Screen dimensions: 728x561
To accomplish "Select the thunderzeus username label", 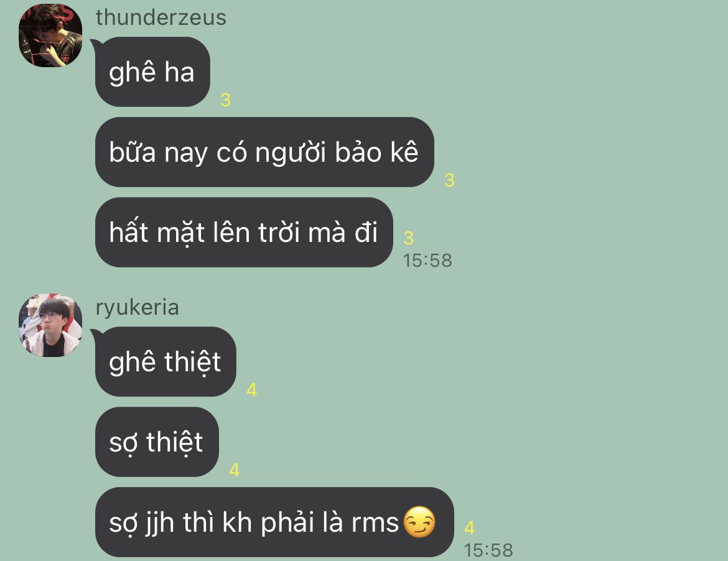I will 161,17.
